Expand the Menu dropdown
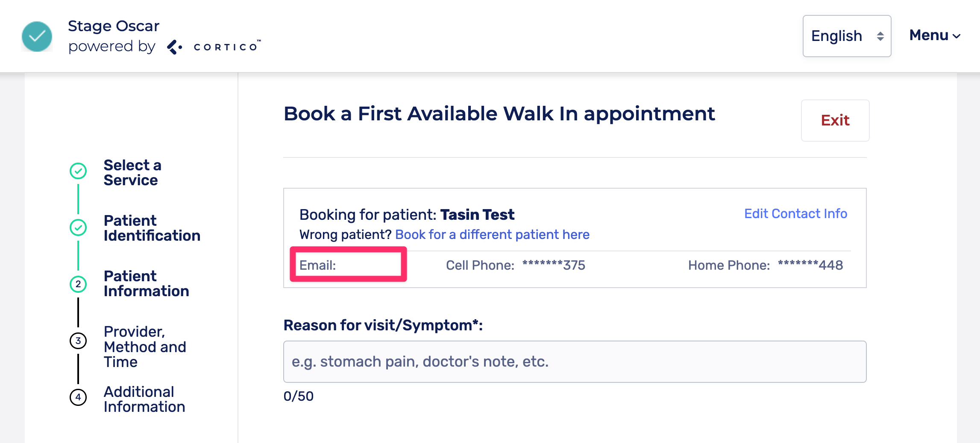980x443 pixels. point(929,35)
